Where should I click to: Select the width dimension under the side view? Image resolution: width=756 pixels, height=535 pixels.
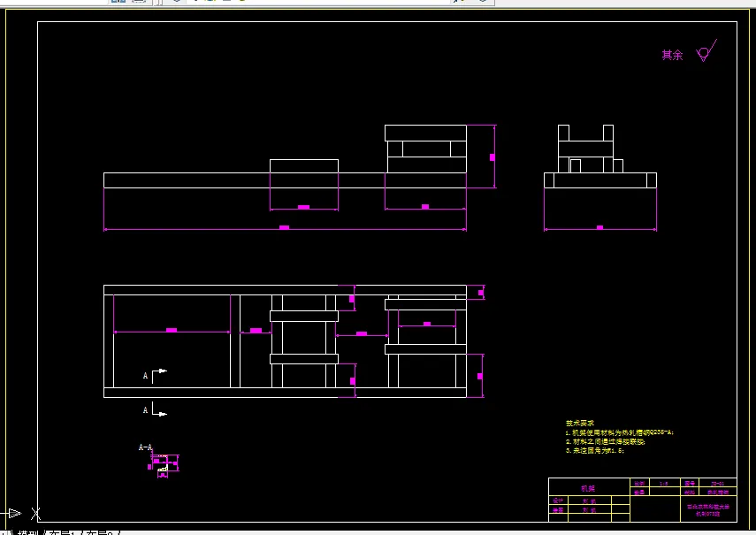(x=599, y=228)
